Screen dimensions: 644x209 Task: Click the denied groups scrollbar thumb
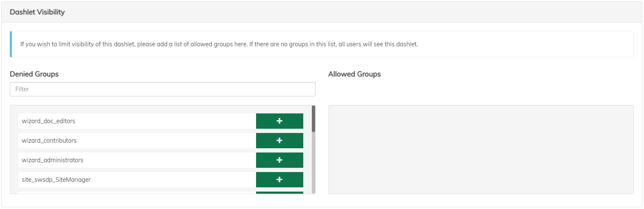click(313, 119)
